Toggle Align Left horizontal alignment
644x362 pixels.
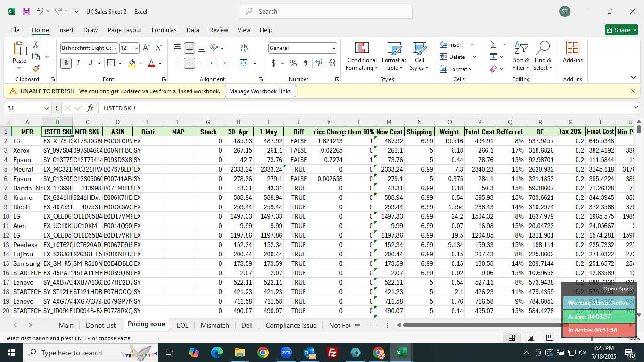pos(177,63)
